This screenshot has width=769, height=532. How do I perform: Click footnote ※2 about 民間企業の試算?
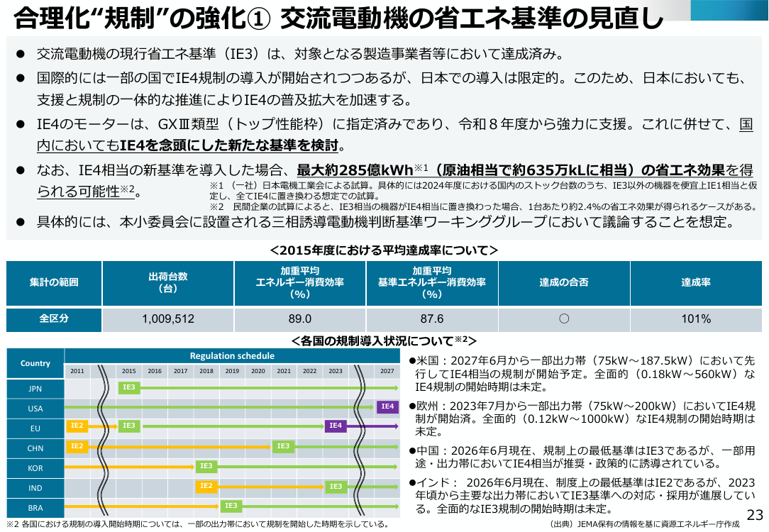[484, 206]
